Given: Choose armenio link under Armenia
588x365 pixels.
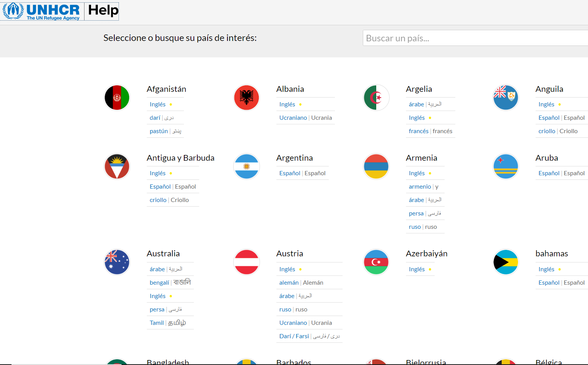Looking at the screenshot, I should [x=420, y=187].
